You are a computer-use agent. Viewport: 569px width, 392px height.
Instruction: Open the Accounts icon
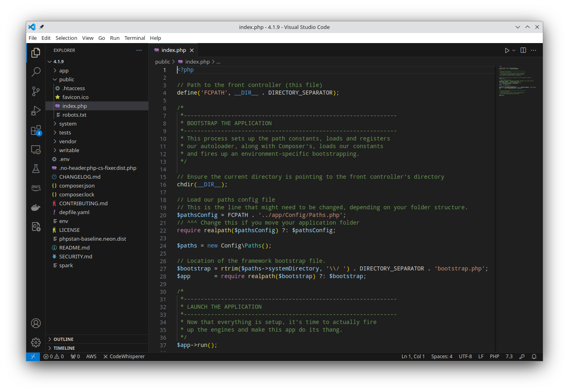[36, 323]
